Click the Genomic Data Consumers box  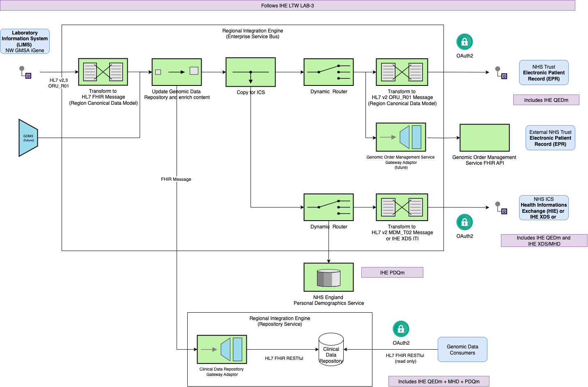(x=462, y=350)
